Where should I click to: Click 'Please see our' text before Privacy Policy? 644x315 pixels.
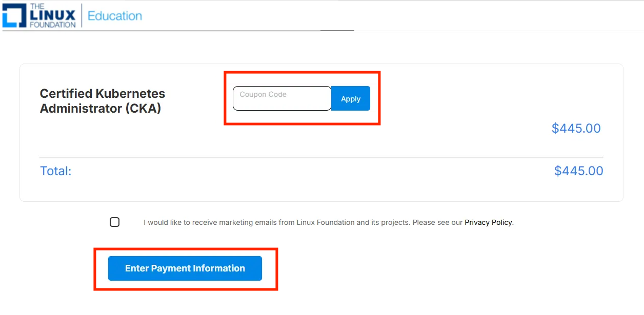(x=437, y=222)
